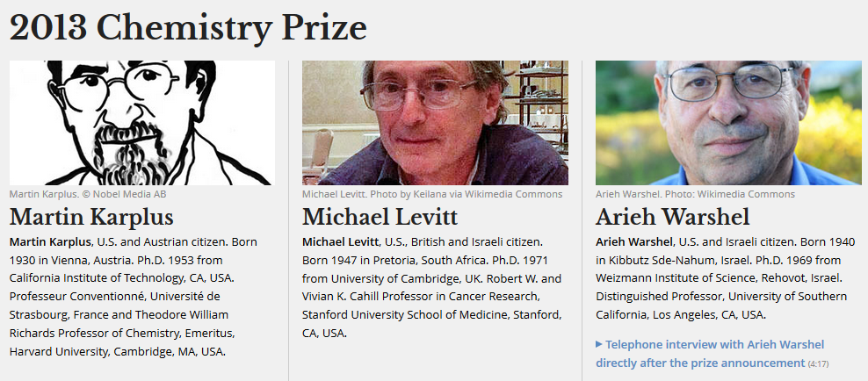Open the Martin Karplus illustration

coord(141,122)
